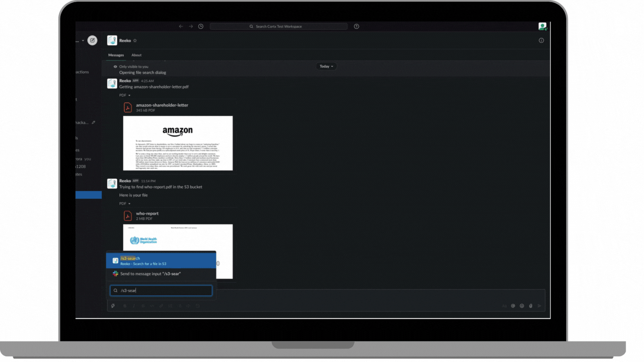This screenshot has width=644, height=362.
Task: Toggle inline code formatting
Action: (152, 306)
